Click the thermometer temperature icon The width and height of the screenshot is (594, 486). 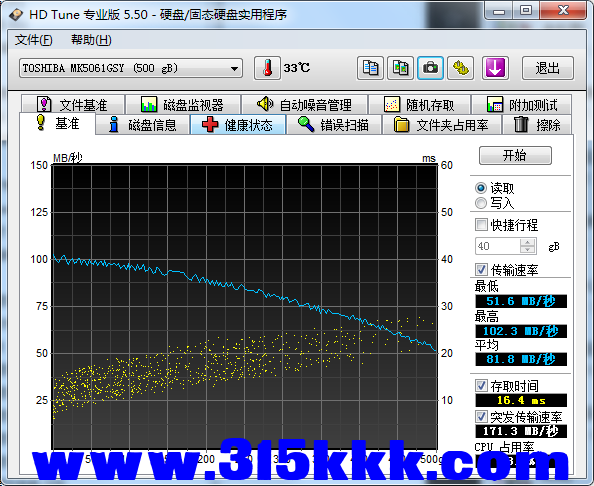pyautogui.click(x=267, y=68)
